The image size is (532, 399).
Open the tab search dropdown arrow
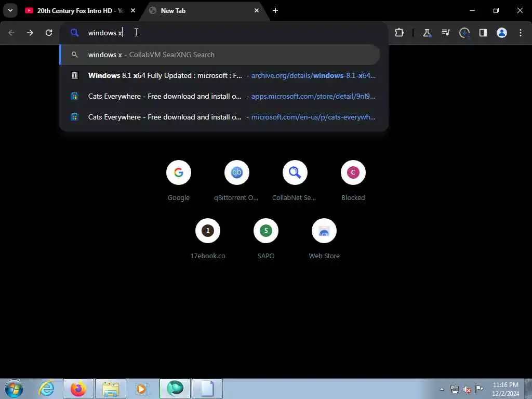click(x=10, y=10)
